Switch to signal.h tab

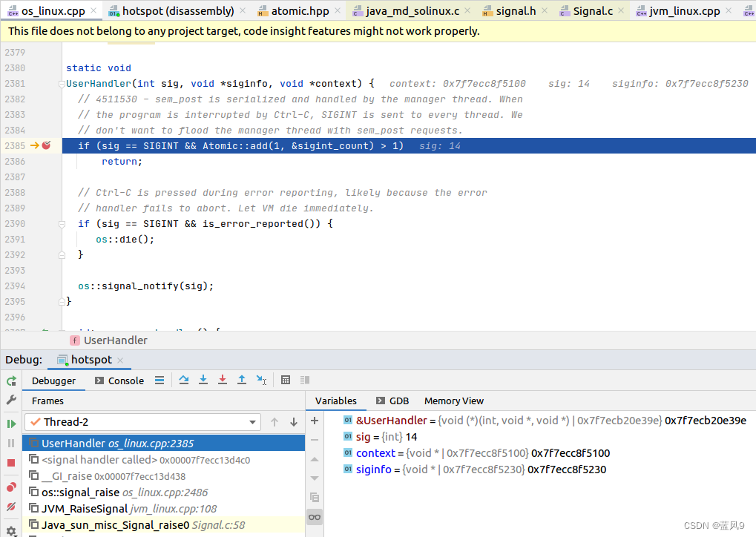coord(516,10)
